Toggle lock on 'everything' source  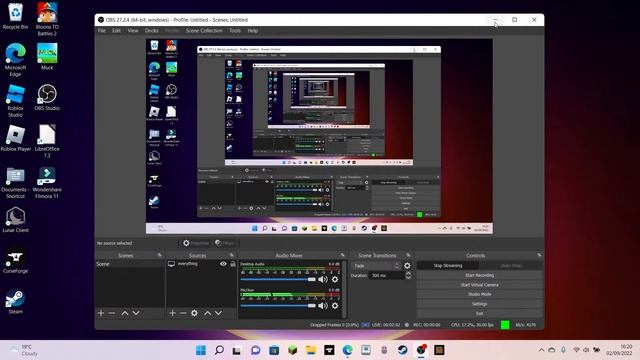[233, 264]
